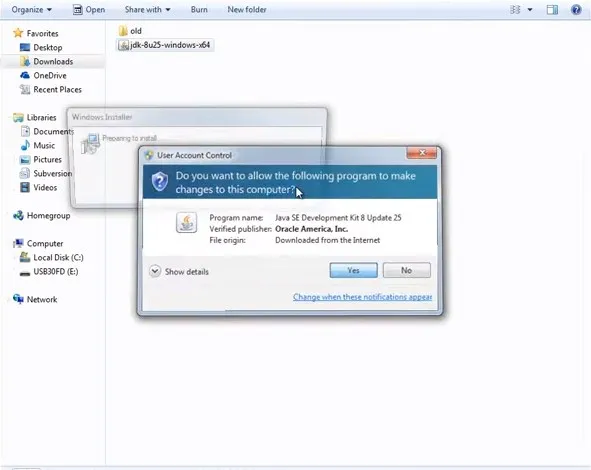Click the Pictures library icon
Screen dimensions: 591x470
click(x=24, y=159)
